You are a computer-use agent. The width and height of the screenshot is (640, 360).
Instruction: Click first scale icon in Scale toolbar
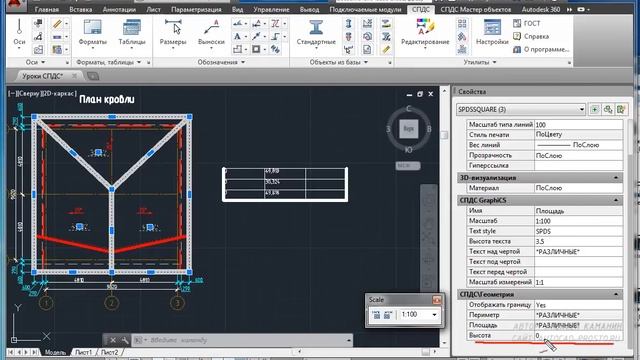(x=376, y=315)
